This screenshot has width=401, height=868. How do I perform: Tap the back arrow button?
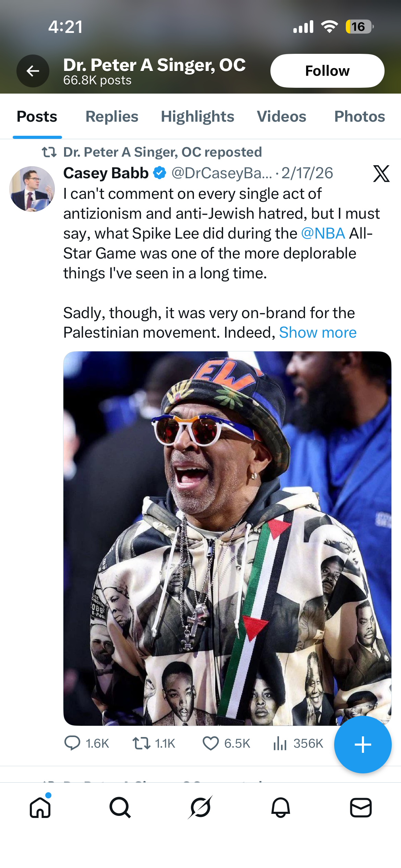[33, 71]
